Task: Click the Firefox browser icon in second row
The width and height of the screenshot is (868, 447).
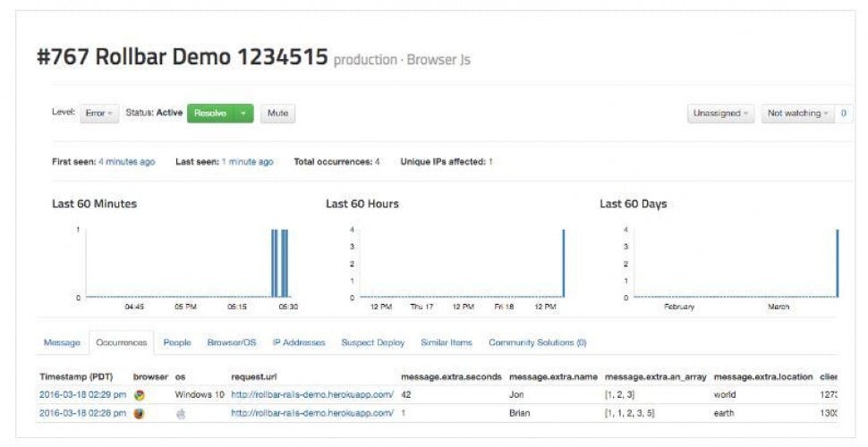Action: [x=140, y=413]
